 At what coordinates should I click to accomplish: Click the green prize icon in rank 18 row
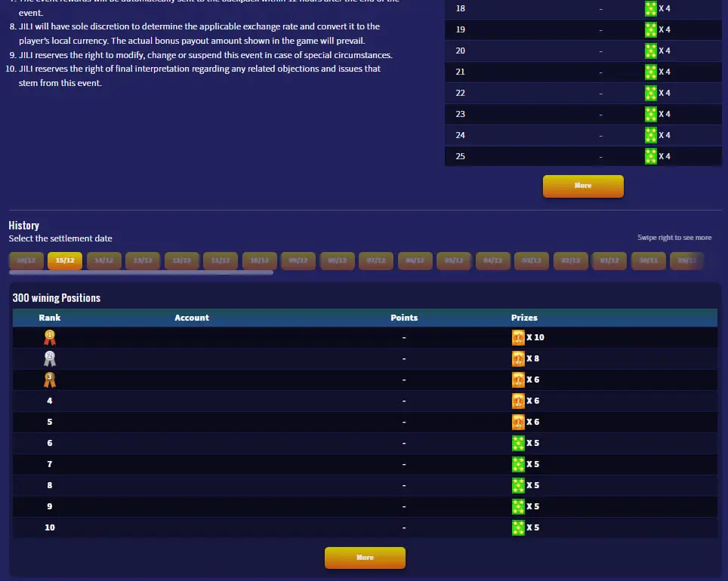point(650,8)
